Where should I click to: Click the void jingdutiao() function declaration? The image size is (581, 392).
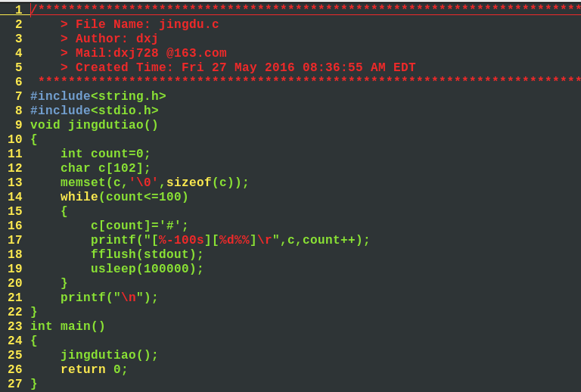tap(94, 125)
